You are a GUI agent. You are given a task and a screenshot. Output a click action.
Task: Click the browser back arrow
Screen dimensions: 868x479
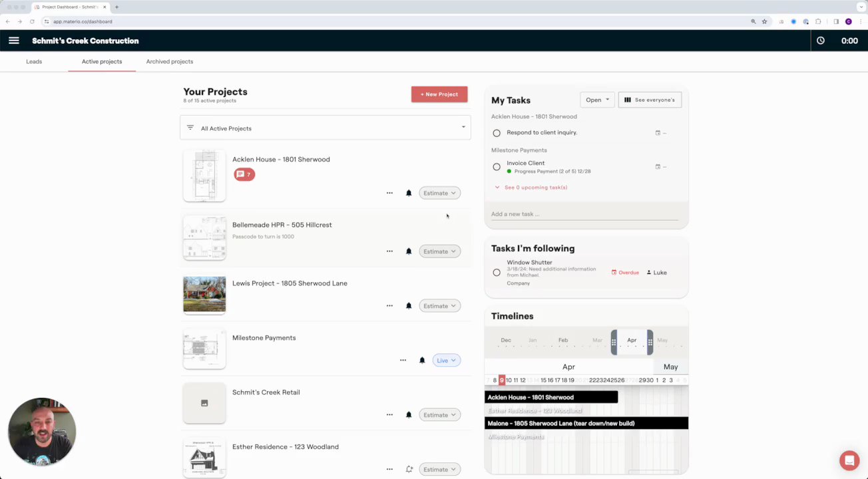coord(8,21)
